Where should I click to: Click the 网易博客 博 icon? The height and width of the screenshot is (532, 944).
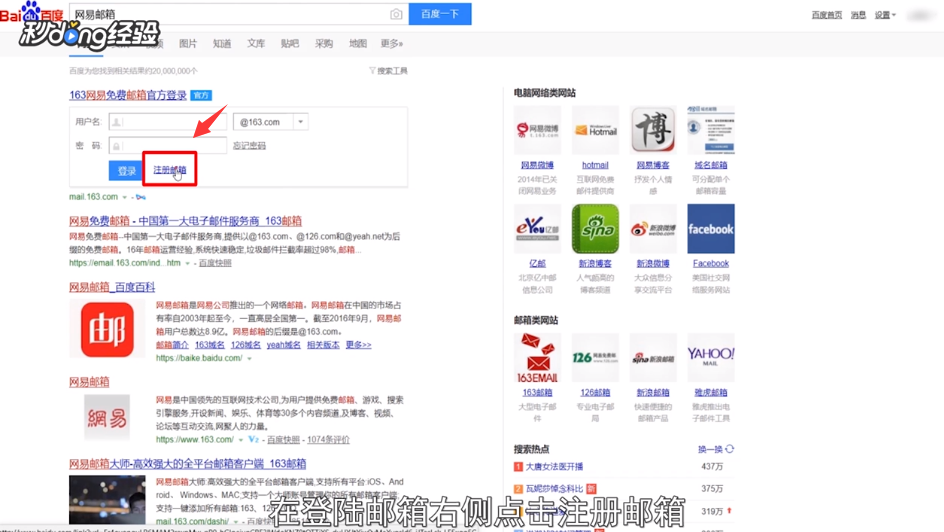pos(653,130)
